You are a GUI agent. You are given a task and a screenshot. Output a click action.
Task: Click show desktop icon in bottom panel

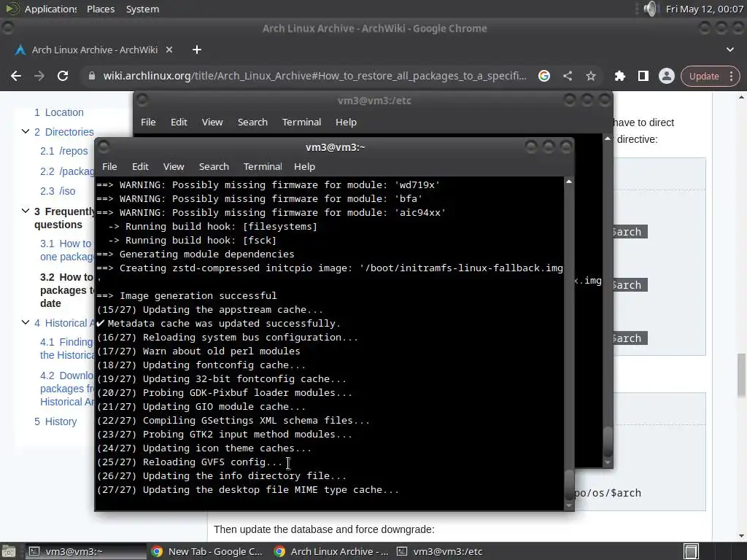point(9,551)
